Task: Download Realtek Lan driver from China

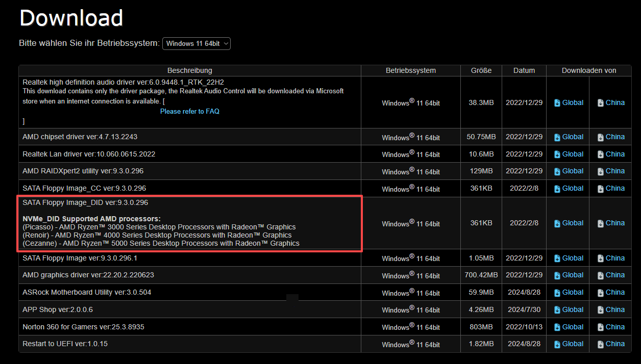Action: [x=611, y=154]
